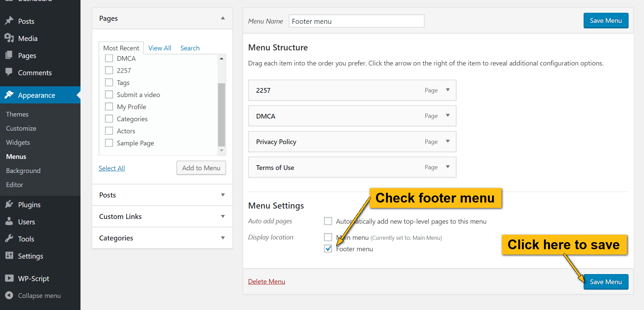Click the Collapse menu arrow icon
Screen dimensions: 644x310
tap(9, 295)
